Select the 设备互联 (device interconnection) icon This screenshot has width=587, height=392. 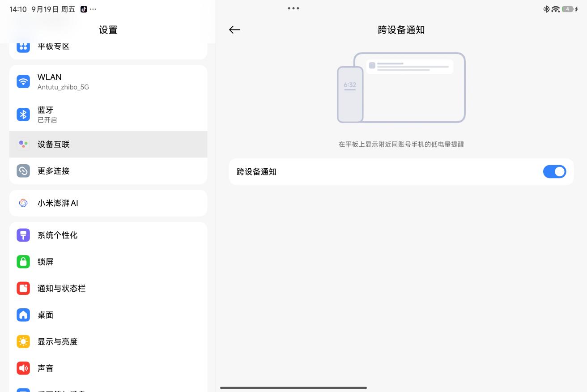tap(23, 144)
